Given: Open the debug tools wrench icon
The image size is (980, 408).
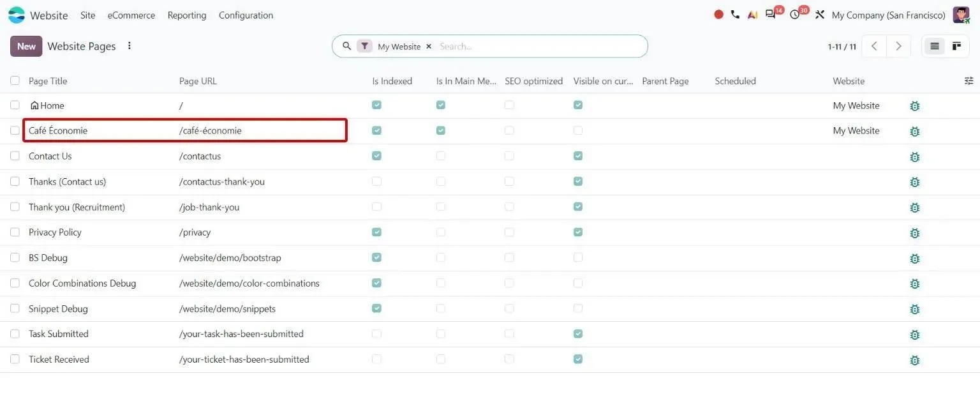Looking at the screenshot, I should (x=820, y=15).
